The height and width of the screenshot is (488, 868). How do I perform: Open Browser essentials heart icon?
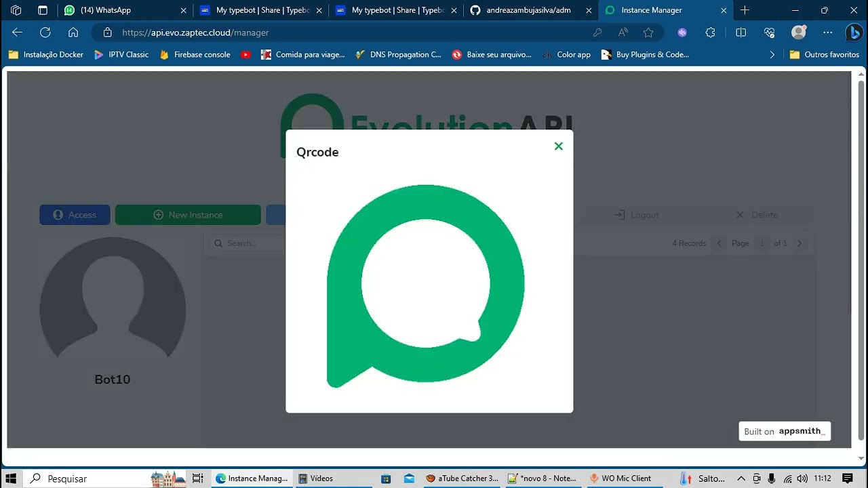tap(769, 33)
